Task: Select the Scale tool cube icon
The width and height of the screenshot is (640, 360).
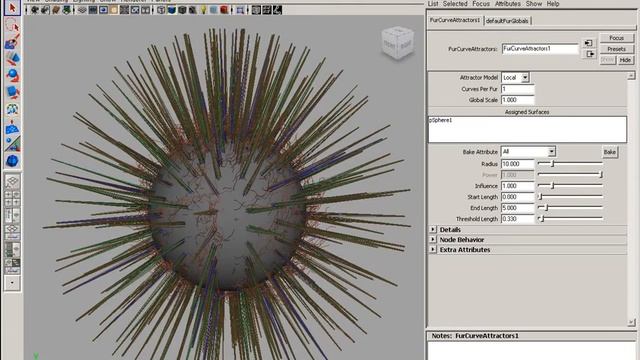Action: pyautogui.click(x=12, y=92)
